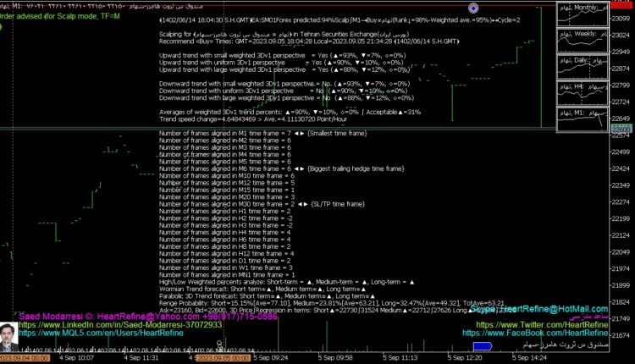Screen dimensions: 635x364
Task: Click the 2023.09.05 00:00 date marker
Action: pyautogui.click(x=222, y=357)
